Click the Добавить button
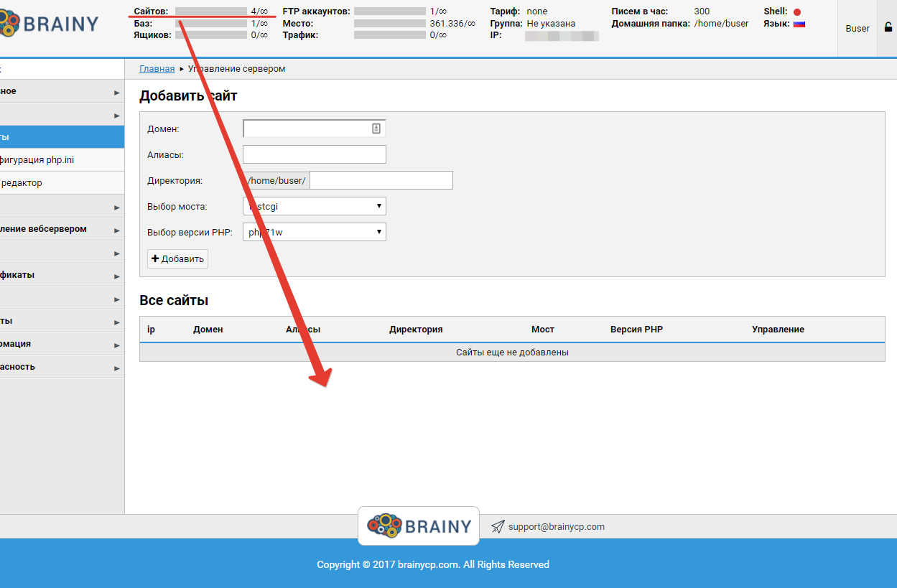This screenshot has height=588, width=897. [177, 259]
